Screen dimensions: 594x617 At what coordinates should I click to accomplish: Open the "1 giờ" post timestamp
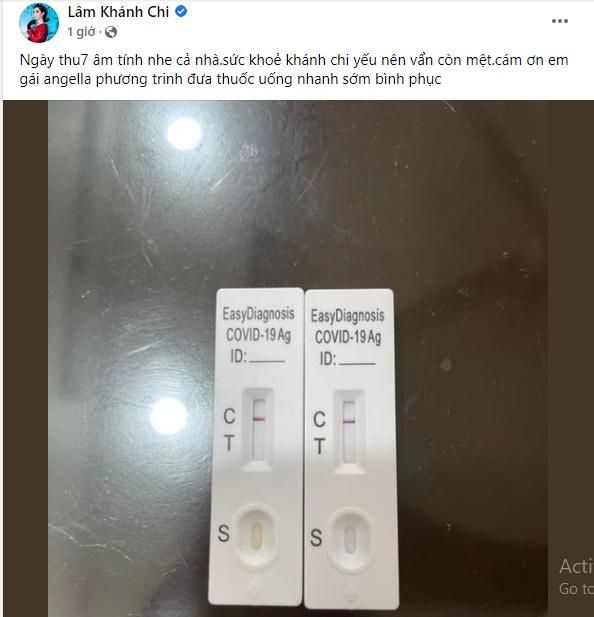81,32
